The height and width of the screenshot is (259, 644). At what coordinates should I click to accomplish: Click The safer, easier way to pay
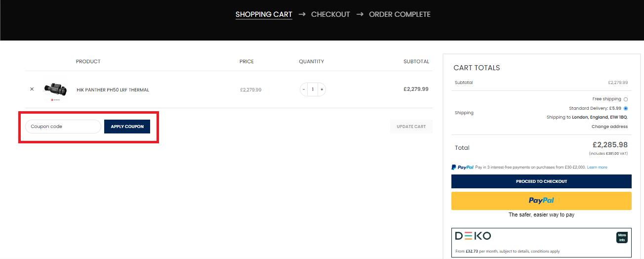[x=541, y=215]
